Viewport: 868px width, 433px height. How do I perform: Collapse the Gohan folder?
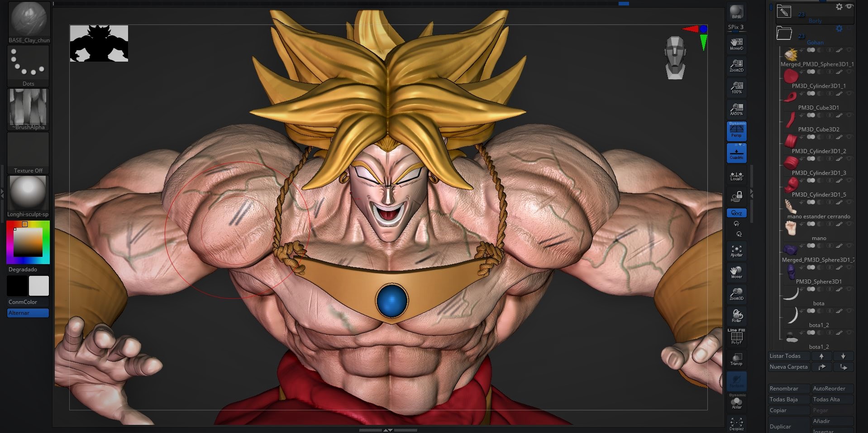point(784,33)
